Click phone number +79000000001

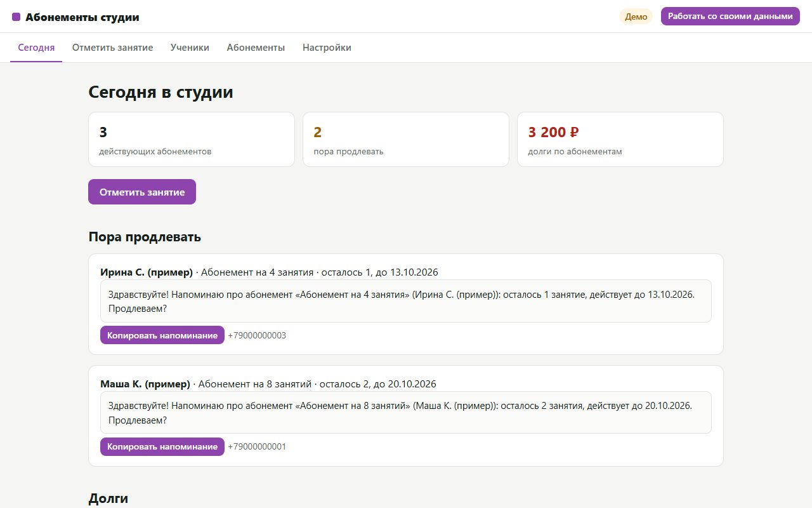pyautogui.click(x=257, y=446)
